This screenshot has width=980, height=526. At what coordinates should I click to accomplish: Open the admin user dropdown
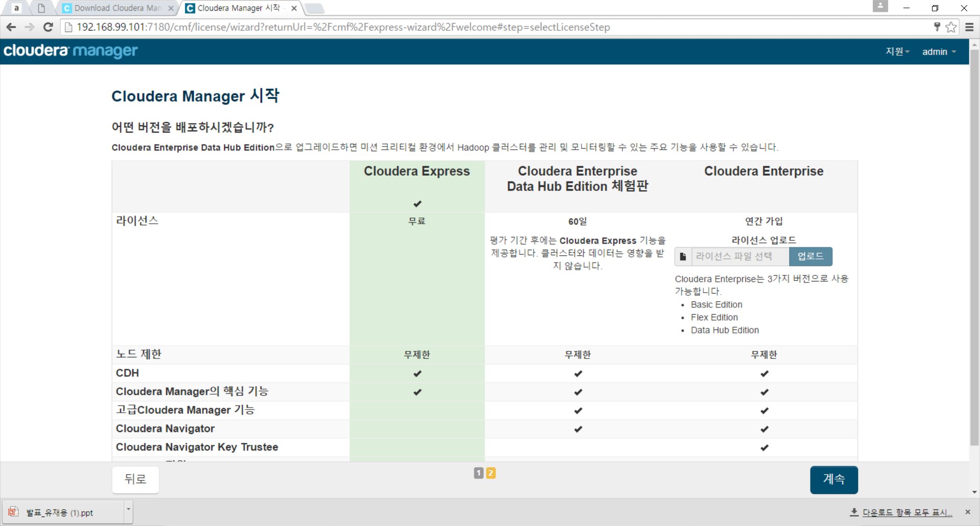939,52
